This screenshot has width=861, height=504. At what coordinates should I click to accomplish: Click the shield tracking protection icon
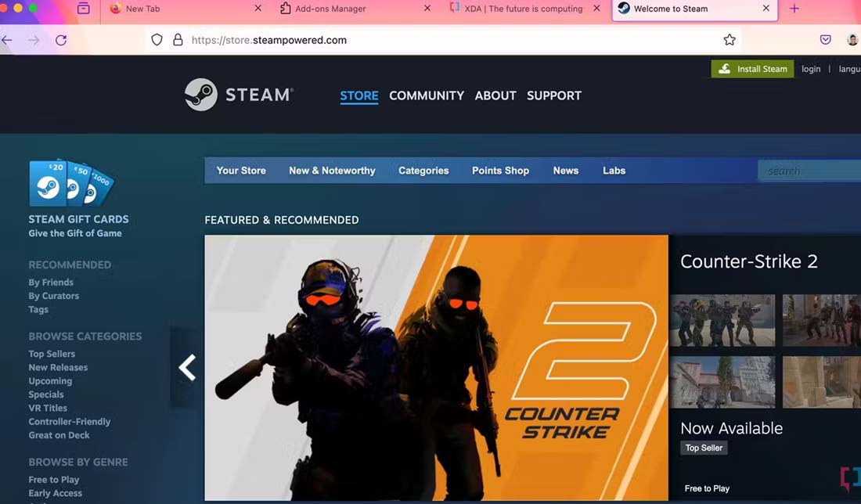157,40
